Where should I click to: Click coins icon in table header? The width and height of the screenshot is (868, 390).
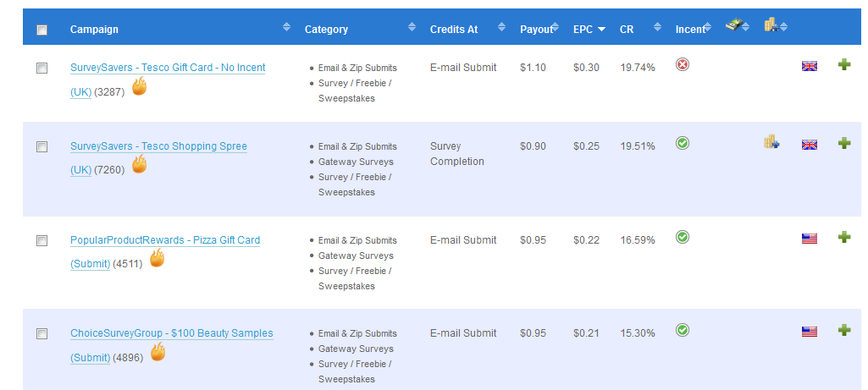point(771,25)
